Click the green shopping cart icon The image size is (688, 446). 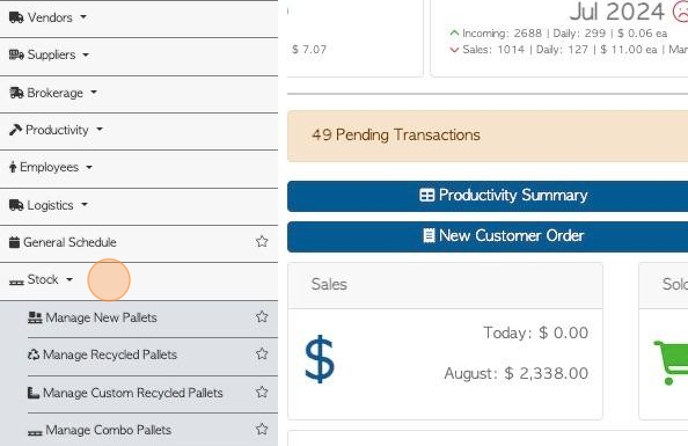click(x=671, y=362)
